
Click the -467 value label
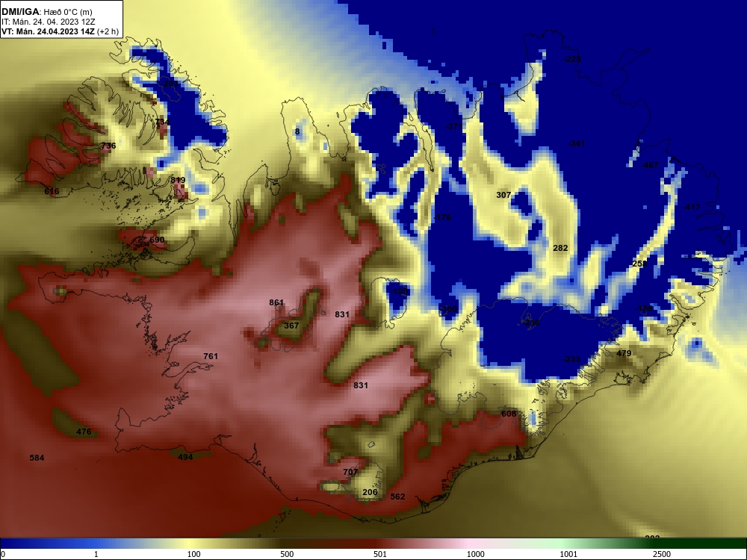[x=651, y=165]
